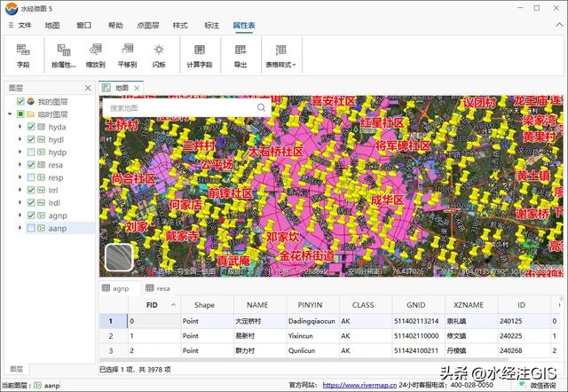Click the lrdl layer type icon
Image resolution: width=568 pixels, height=392 pixels.
point(42,203)
